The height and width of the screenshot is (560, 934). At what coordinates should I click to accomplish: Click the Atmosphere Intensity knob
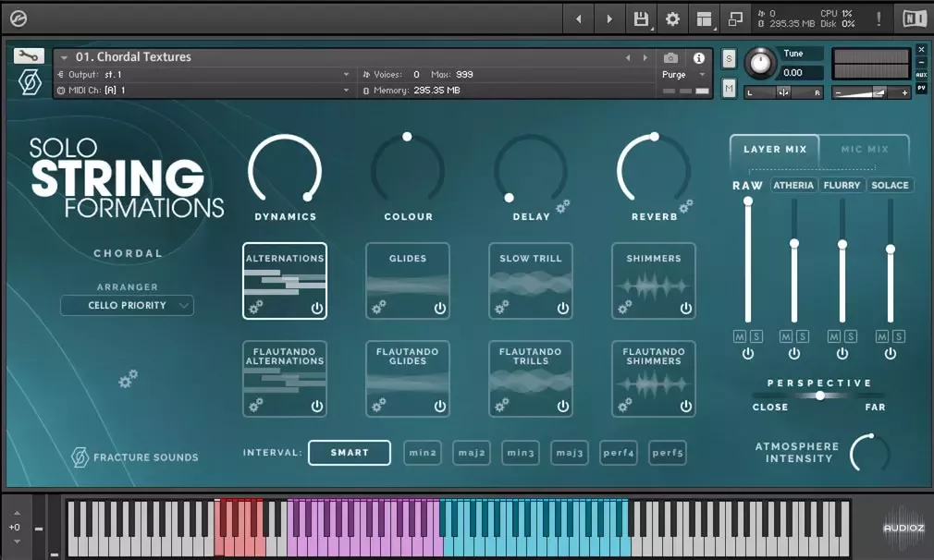pos(869,453)
